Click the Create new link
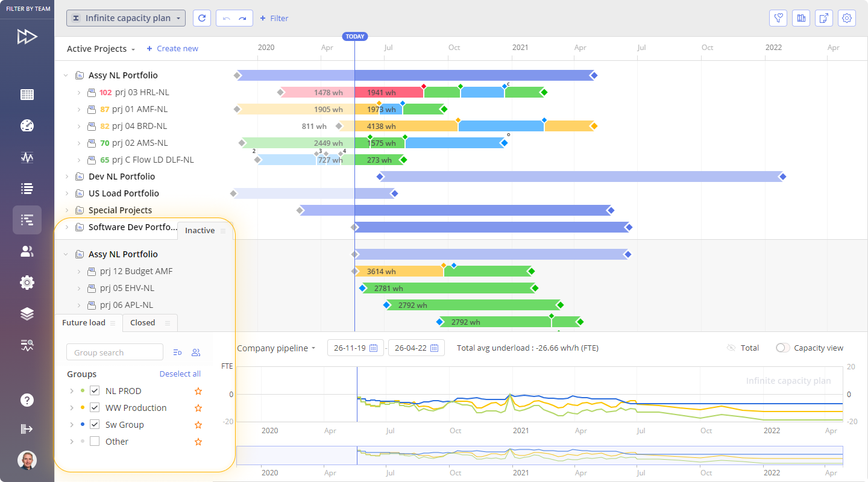 [172, 49]
